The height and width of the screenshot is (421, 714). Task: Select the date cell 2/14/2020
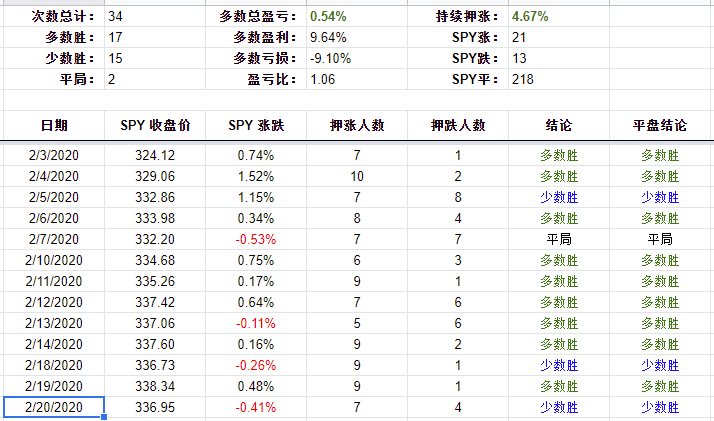54,344
